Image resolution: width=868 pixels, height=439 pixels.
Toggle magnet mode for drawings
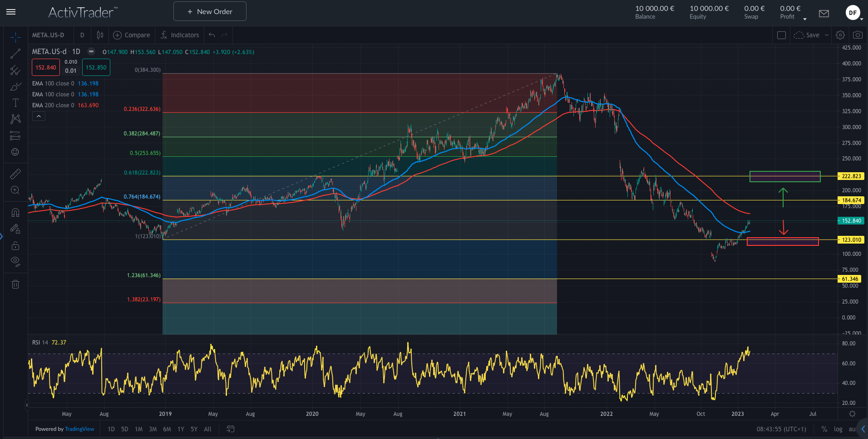pyautogui.click(x=15, y=212)
